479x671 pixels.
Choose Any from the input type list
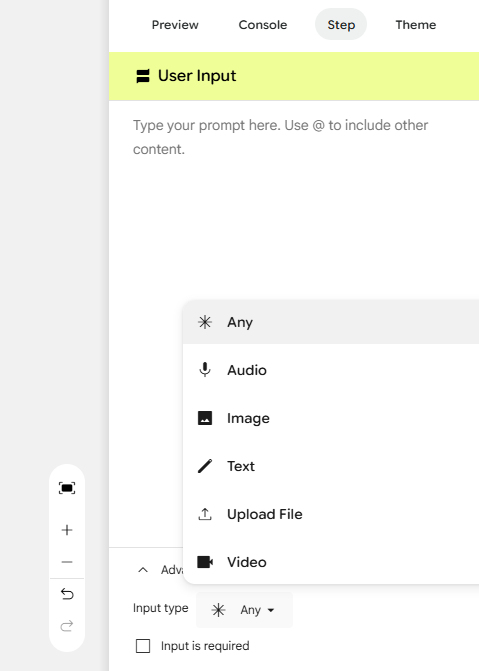point(331,322)
